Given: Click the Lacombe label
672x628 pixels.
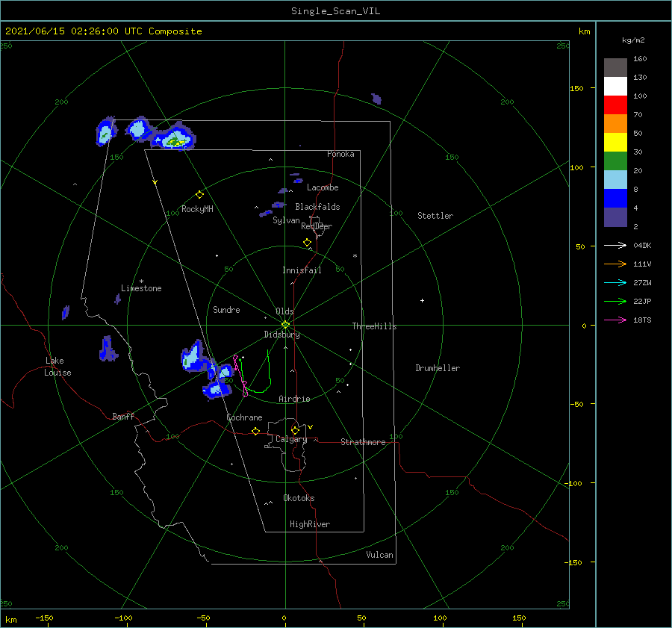Looking at the screenshot, I should (323, 187).
